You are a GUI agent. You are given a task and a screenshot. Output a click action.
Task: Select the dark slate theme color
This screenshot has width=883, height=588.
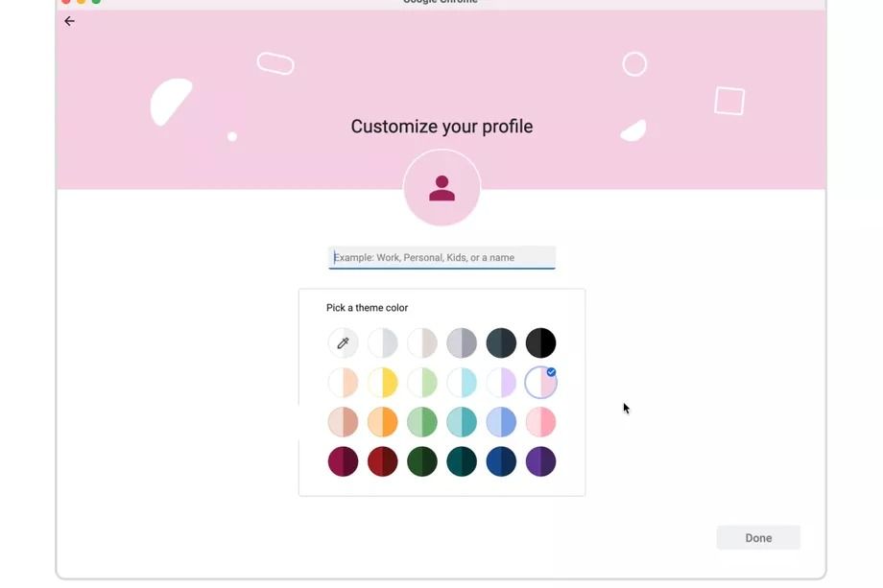pyautogui.click(x=501, y=342)
